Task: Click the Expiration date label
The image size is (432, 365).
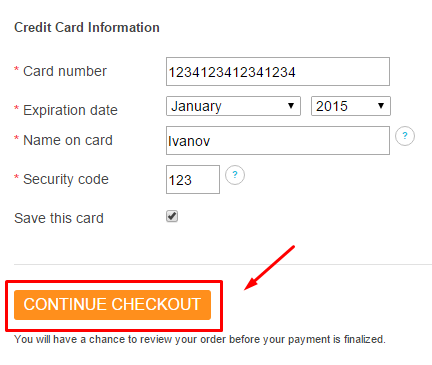Action: [x=70, y=110]
